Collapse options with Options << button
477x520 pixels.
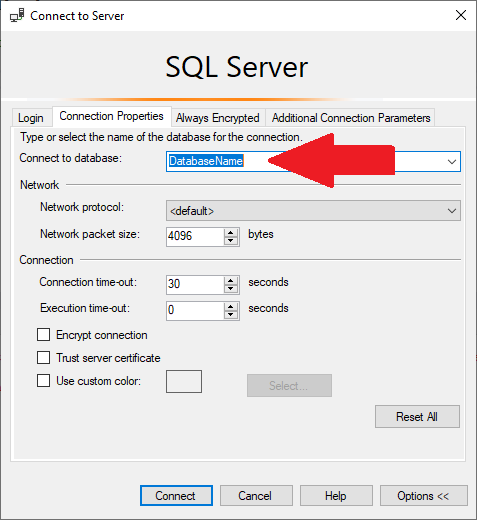424,496
